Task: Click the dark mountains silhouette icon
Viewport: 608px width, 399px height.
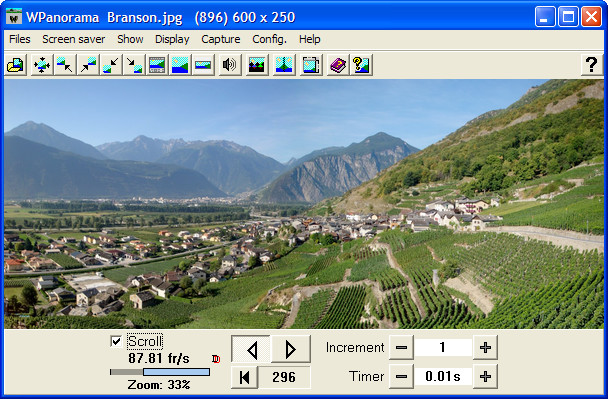Action: pyautogui.click(x=257, y=65)
